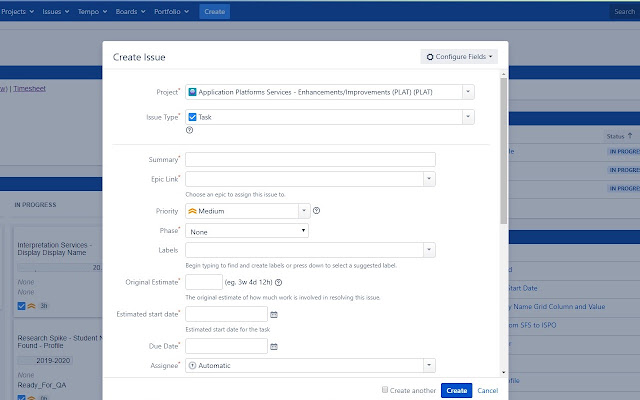Click the 2019-2020 label on Research Spike card
The image size is (640, 400).
pos(53,360)
